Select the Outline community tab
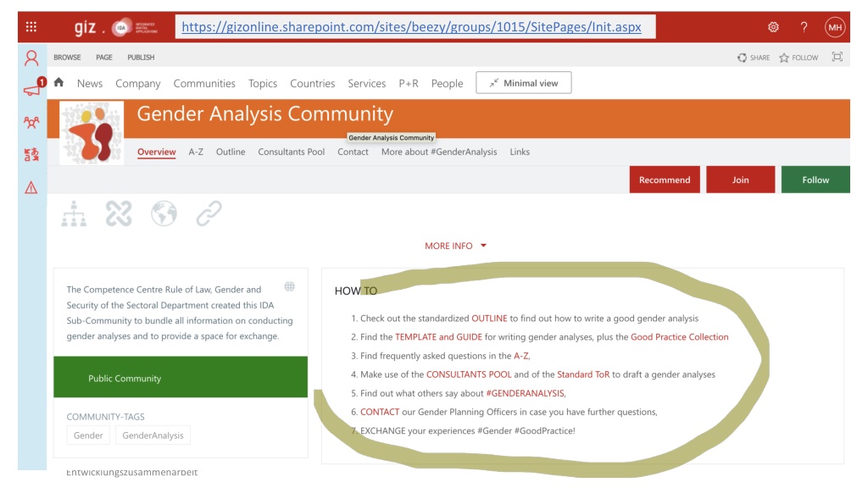Viewport: 868px width, 488px height. pyautogui.click(x=231, y=152)
